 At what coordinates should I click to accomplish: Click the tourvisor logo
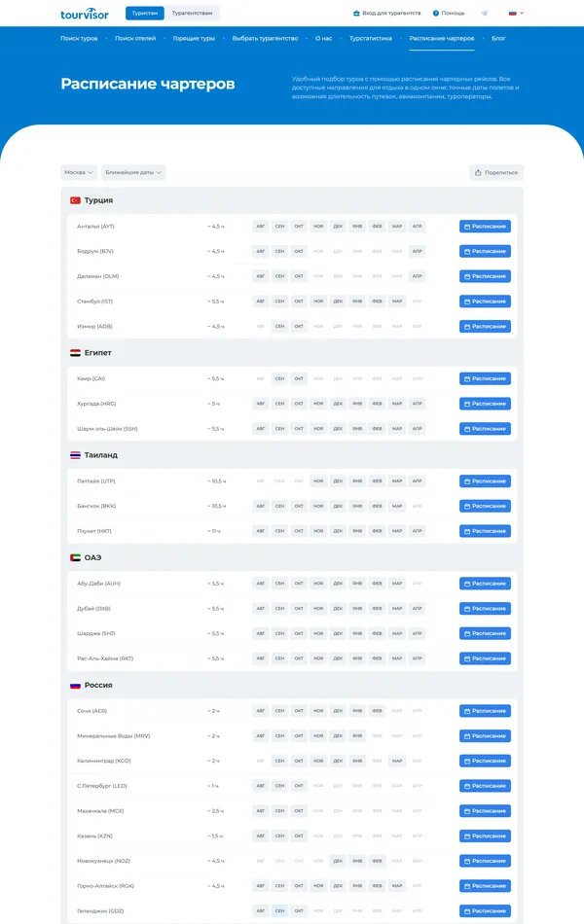83,14
